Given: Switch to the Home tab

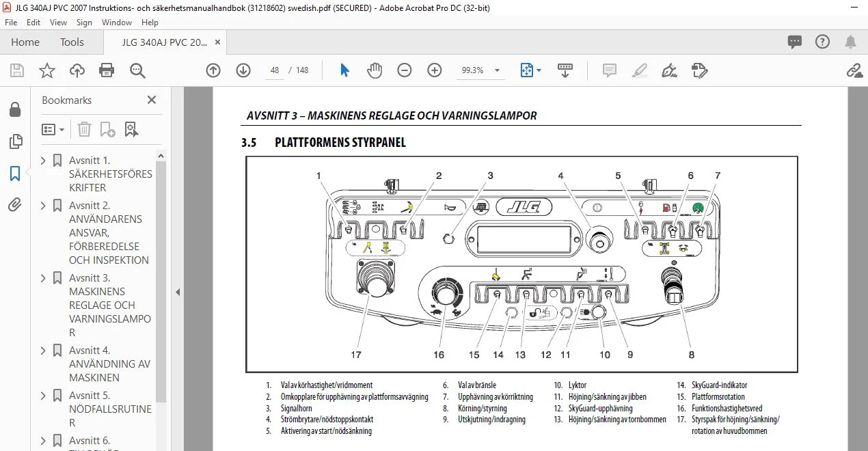Looking at the screenshot, I should (25, 42).
